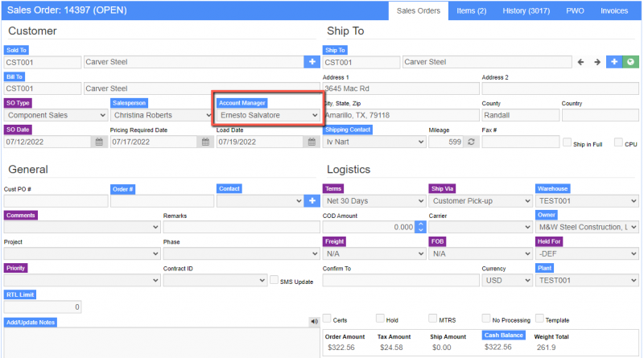Go to previous Ship To address arrow
The width and height of the screenshot is (644, 358).
(580, 62)
